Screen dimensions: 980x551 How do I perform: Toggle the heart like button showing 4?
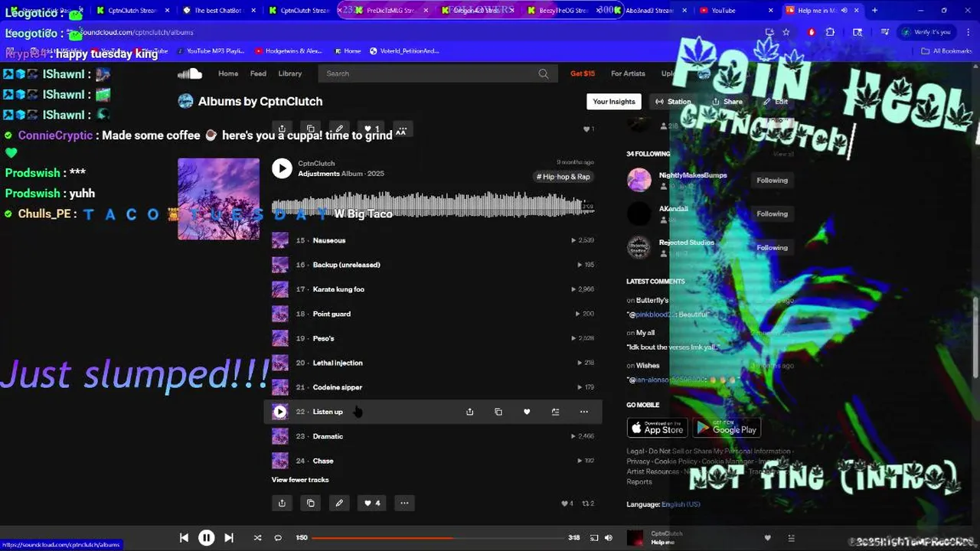click(x=372, y=503)
